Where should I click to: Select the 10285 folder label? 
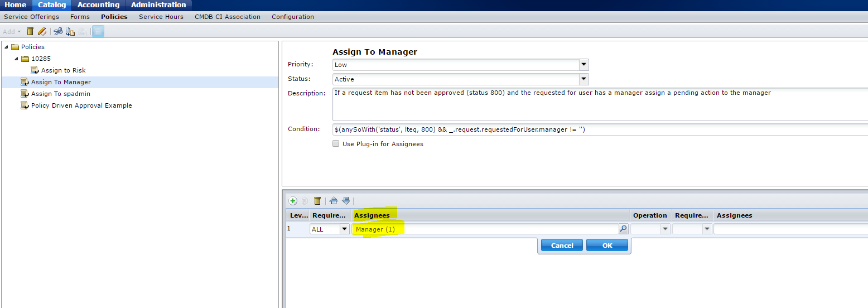(41, 59)
